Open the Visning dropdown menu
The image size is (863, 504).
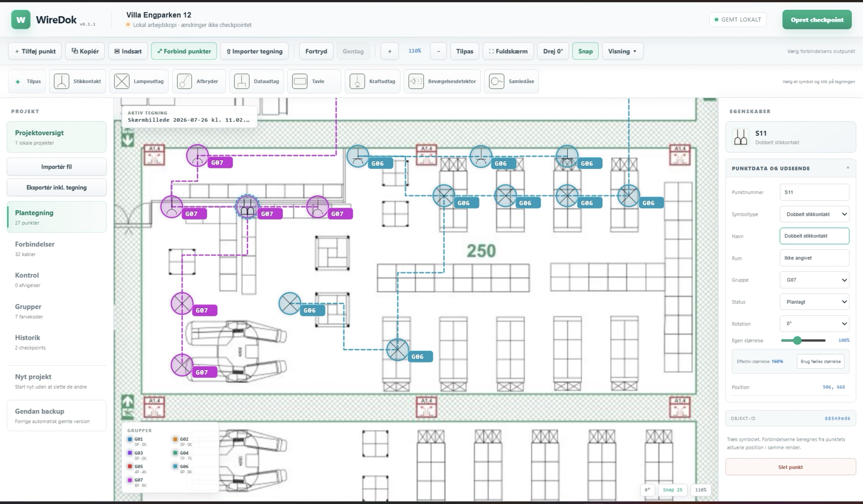623,51
